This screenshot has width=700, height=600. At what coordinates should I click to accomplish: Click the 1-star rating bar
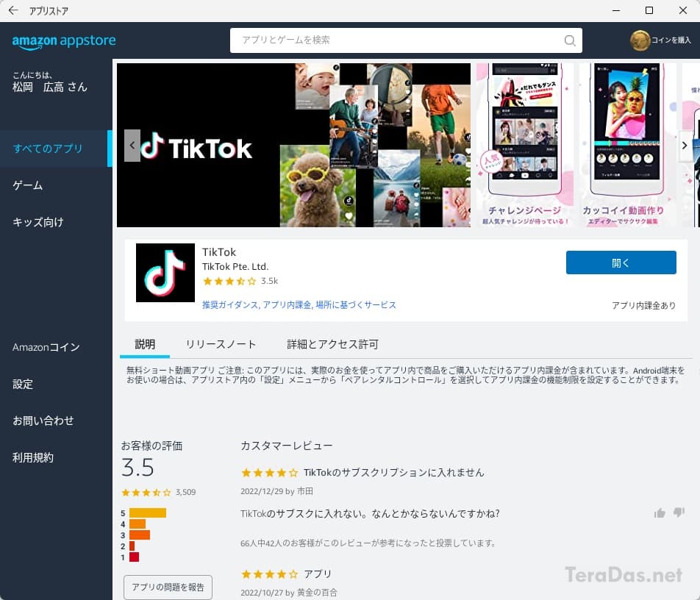[x=135, y=557]
